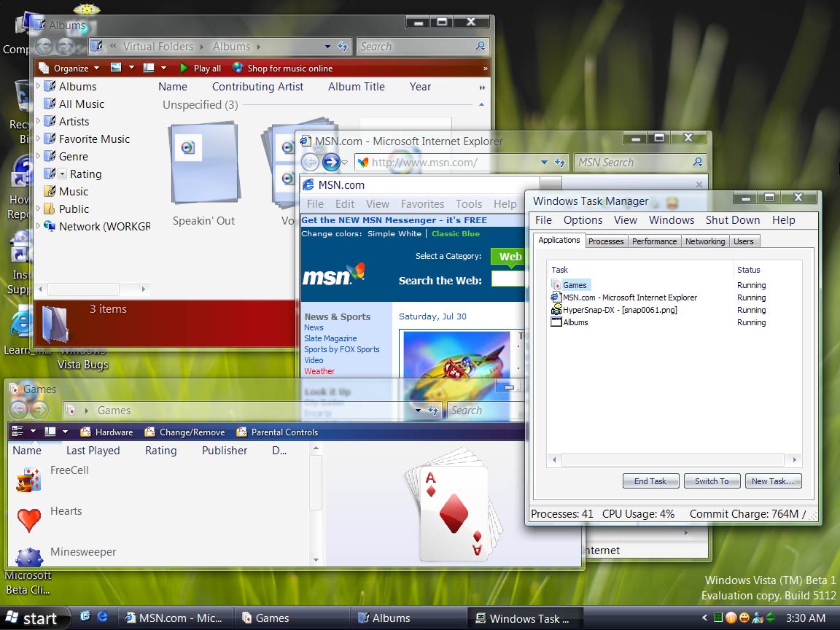Select Classic Blue color scheme link
The image size is (840, 630).
click(455, 233)
